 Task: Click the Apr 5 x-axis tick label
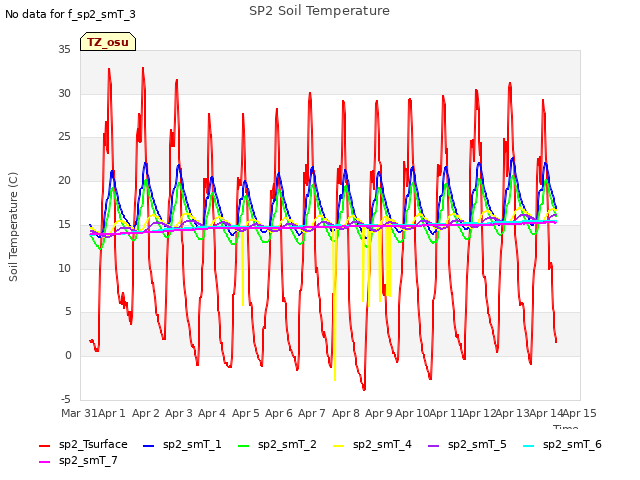(246, 413)
